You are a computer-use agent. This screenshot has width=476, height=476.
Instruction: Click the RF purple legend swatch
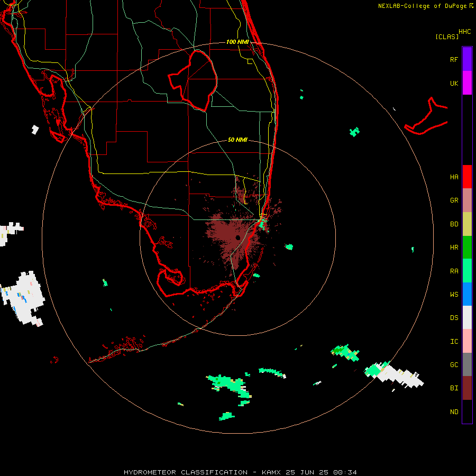pyautogui.click(x=467, y=59)
